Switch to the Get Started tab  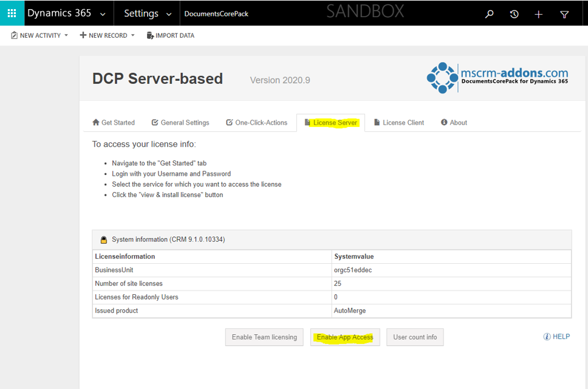tap(114, 123)
